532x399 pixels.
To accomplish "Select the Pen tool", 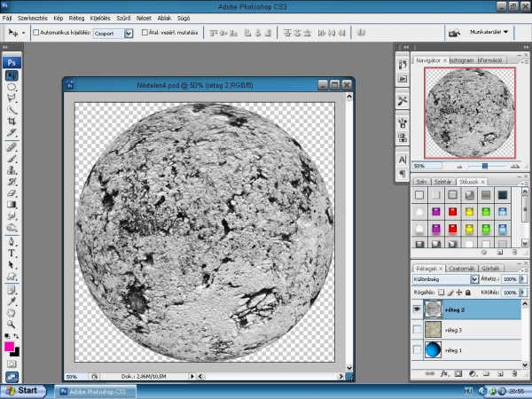I will click(12, 241).
